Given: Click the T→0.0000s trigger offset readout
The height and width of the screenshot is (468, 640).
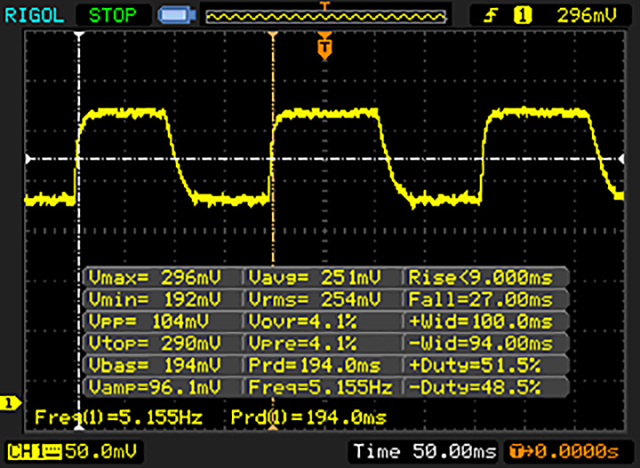Looking at the screenshot, I should (564, 452).
